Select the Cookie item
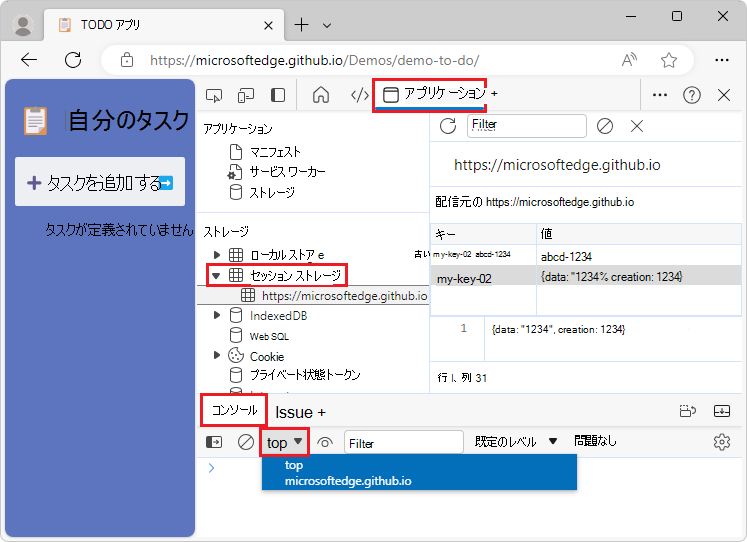 256,356
